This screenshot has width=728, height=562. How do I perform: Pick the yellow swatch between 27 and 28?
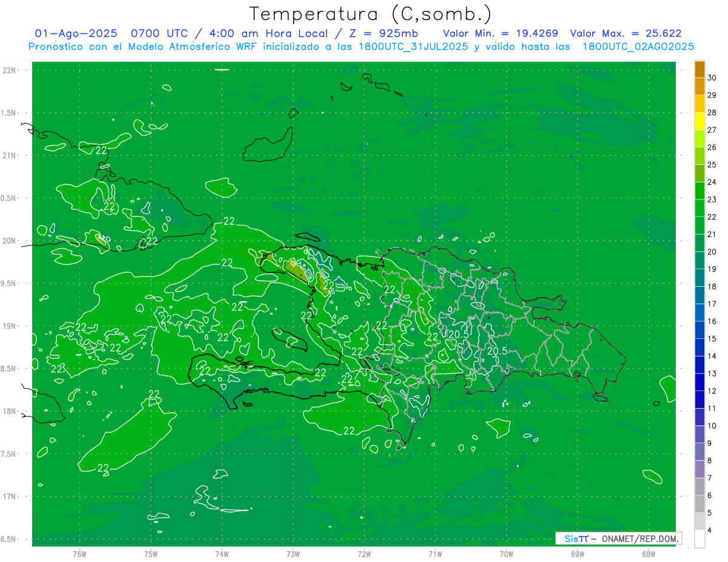tap(699, 121)
